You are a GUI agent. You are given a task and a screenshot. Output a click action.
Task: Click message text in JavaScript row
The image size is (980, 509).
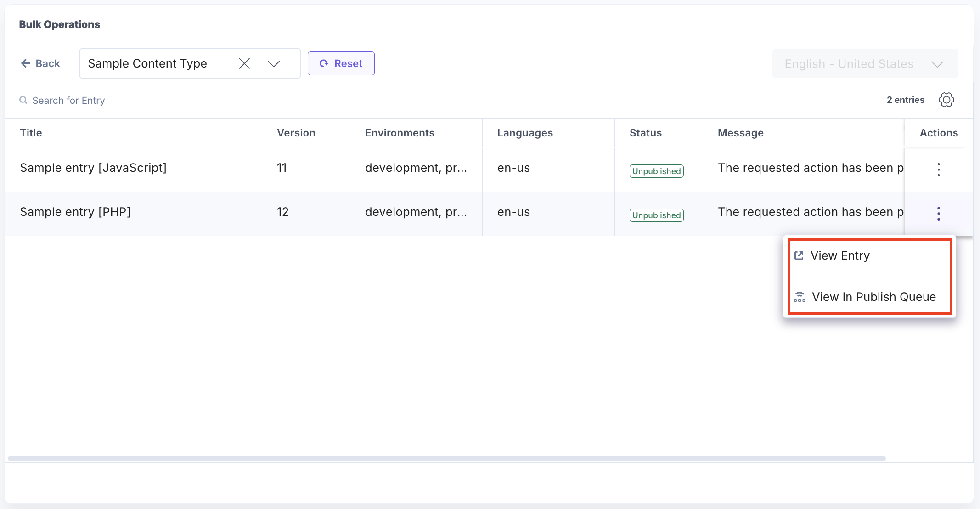click(811, 168)
